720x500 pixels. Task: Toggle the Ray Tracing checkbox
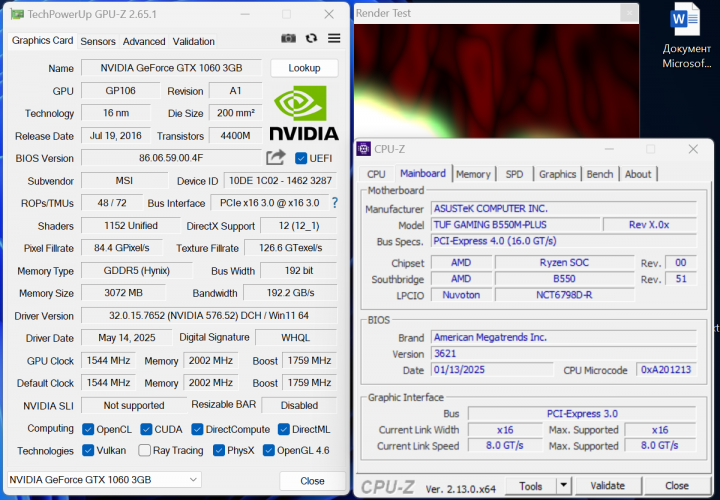click(144, 450)
